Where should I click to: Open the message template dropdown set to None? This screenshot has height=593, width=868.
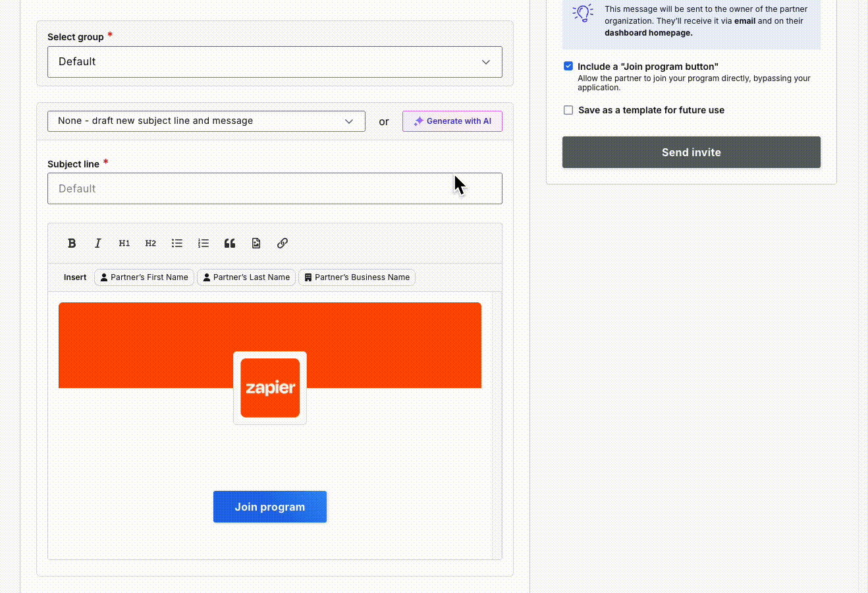(x=206, y=121)
